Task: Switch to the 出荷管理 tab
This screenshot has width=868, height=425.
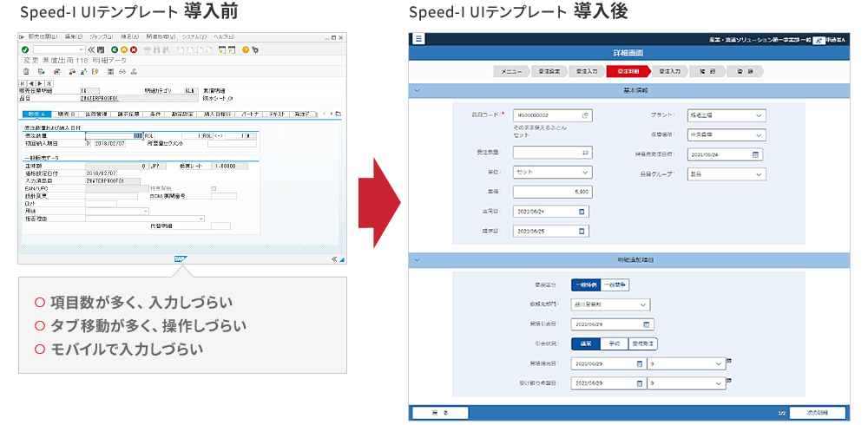Action: click(96, 114)
